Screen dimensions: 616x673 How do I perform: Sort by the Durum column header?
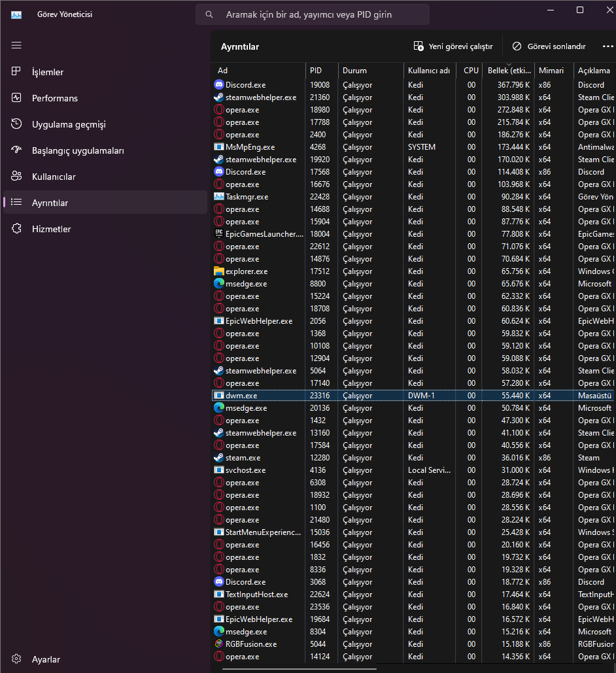pos(371,71)
